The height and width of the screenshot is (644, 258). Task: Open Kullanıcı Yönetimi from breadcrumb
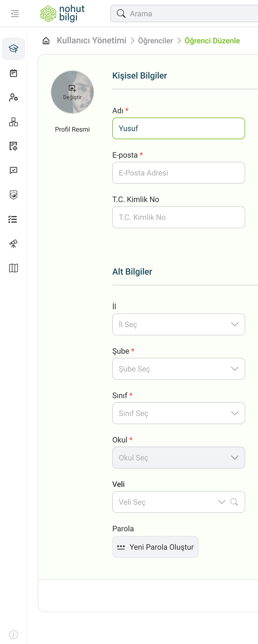pos(92,41)
